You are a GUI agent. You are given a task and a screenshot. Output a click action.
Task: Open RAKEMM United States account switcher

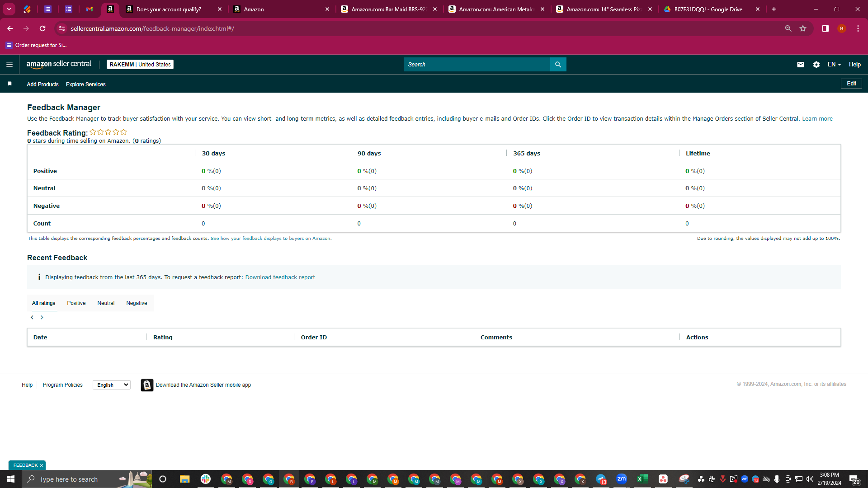tap(140, 65)
